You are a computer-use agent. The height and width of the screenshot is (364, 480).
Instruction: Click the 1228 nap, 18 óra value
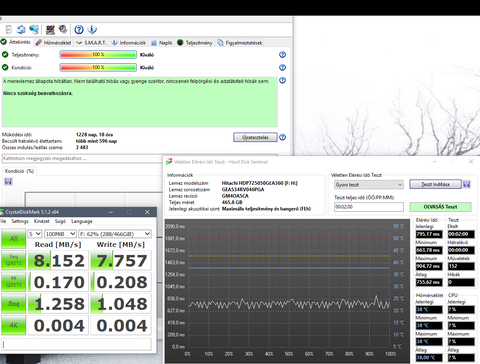coord(94,135)
